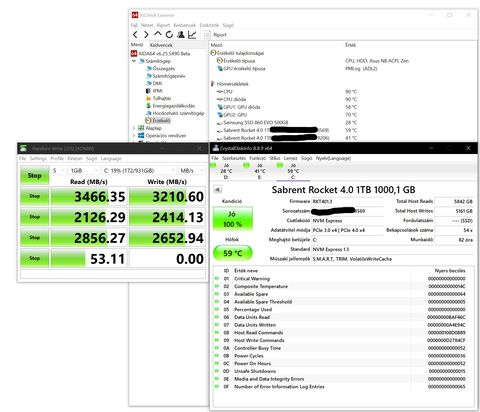This screenshot has height=412, width=480.
Task: Open DMI node in AIDA64 tree
Action: [x=154, y=83]
